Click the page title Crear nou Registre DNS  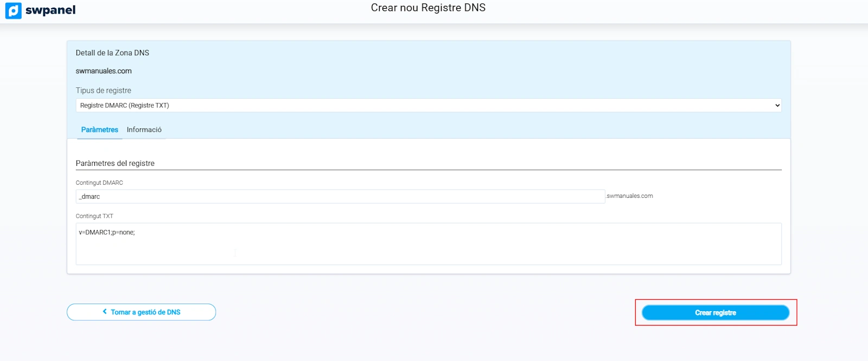428,8
